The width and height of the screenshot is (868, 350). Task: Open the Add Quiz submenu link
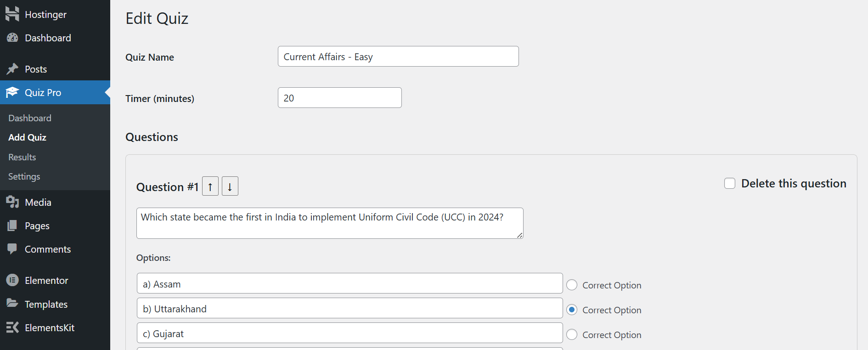(27, 137)
